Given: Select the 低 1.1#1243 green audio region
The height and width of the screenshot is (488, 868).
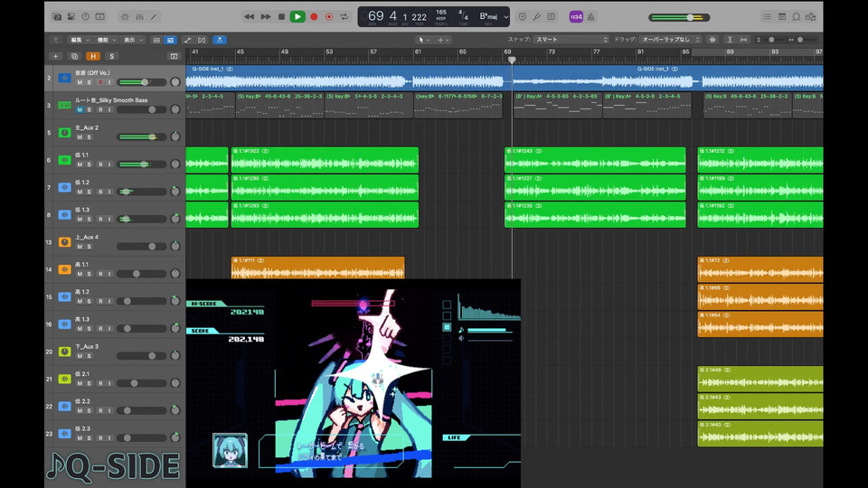Looking at the screenshot, I should point(595,160).
